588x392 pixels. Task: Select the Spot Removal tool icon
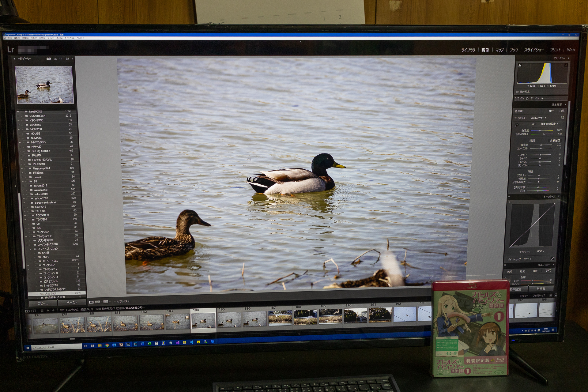coord(522,99)
